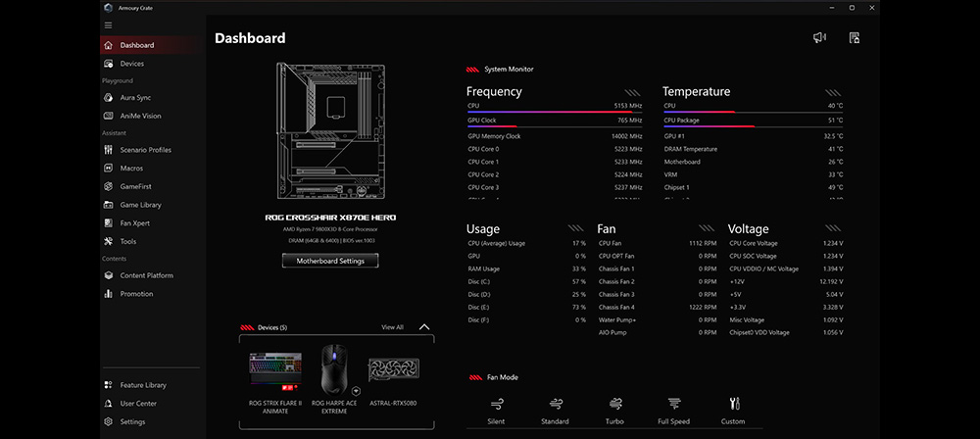Open the User Center label
This screenshot has height=439, width=980.
[138, 404]
